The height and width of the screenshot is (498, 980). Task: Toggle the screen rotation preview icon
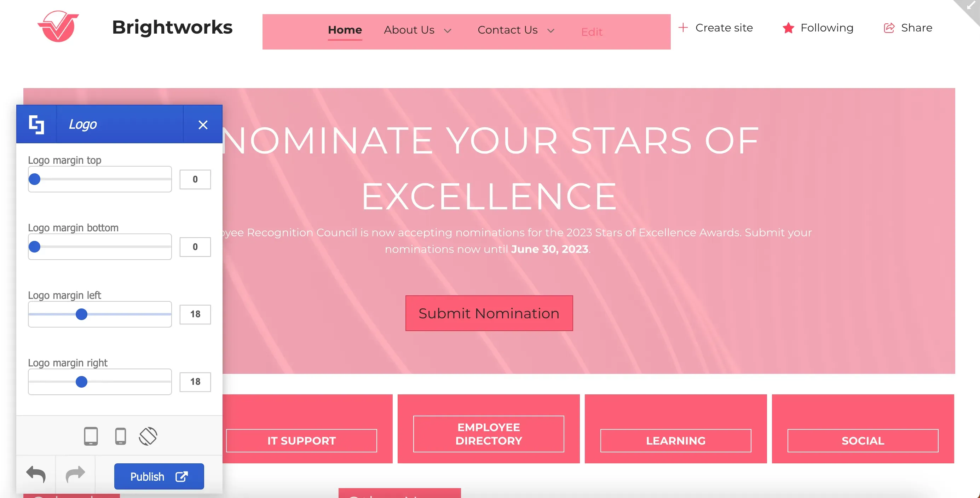click(x=148, y=436)
